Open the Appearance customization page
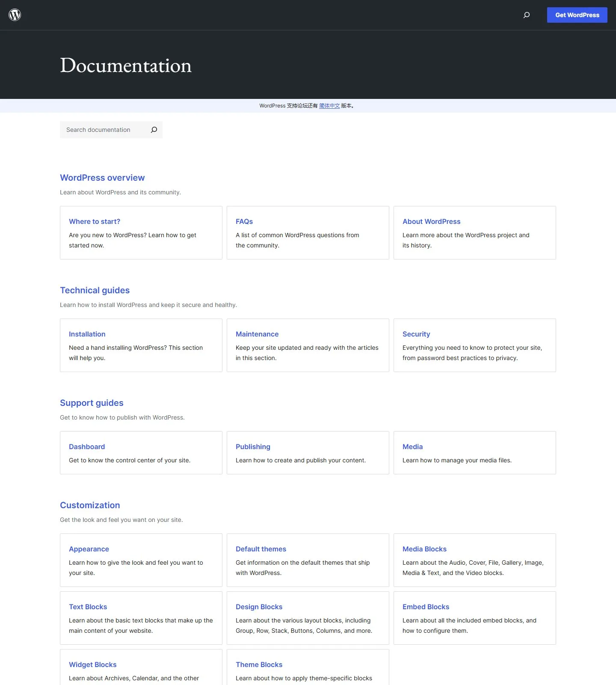Screen dimensions: 616x685 89,549
